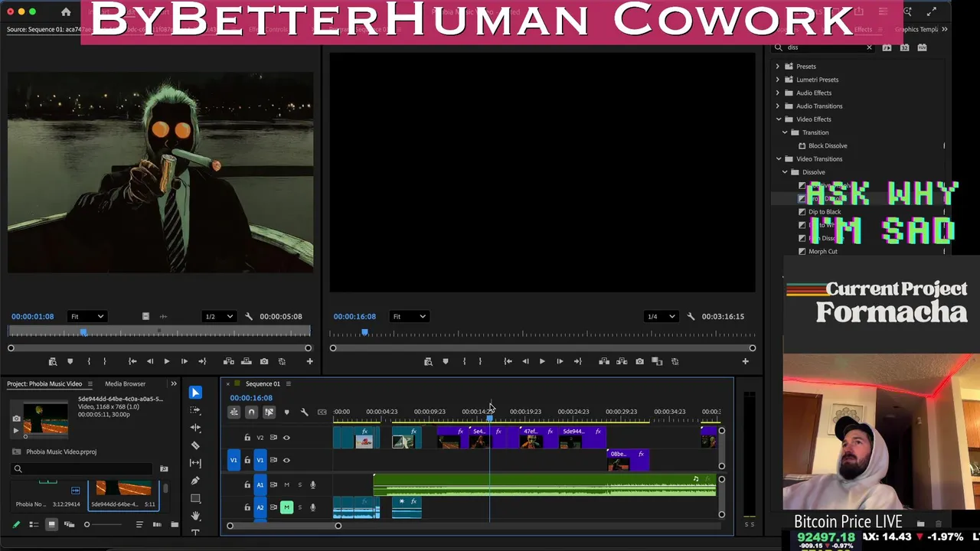Solo track A2
Screen dimensions: 980x551
click(299, 507)
